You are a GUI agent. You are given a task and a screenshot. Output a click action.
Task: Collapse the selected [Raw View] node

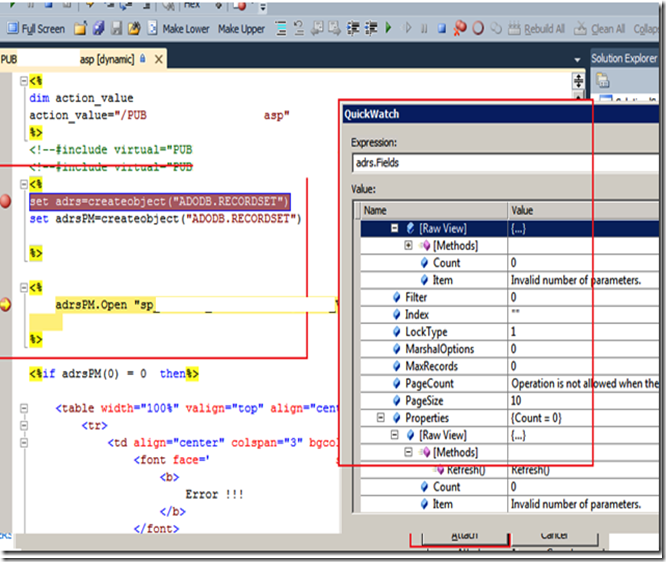point(396,229)
